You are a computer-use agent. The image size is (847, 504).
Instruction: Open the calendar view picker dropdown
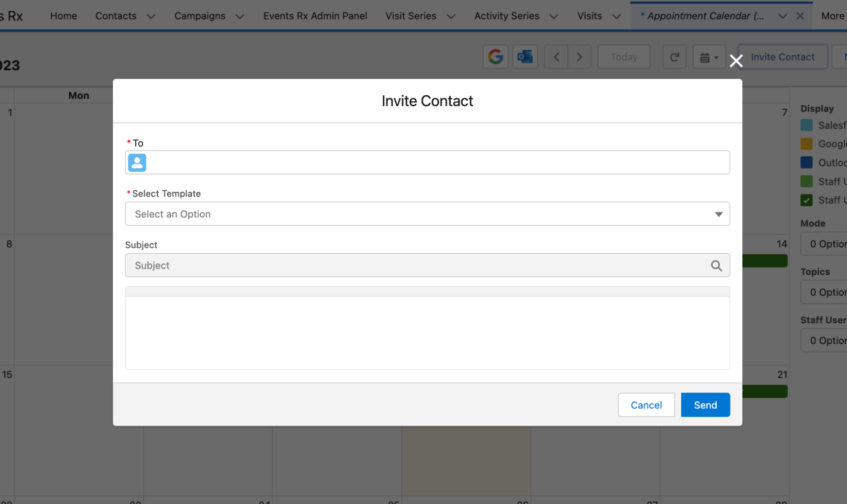(709, 57)
